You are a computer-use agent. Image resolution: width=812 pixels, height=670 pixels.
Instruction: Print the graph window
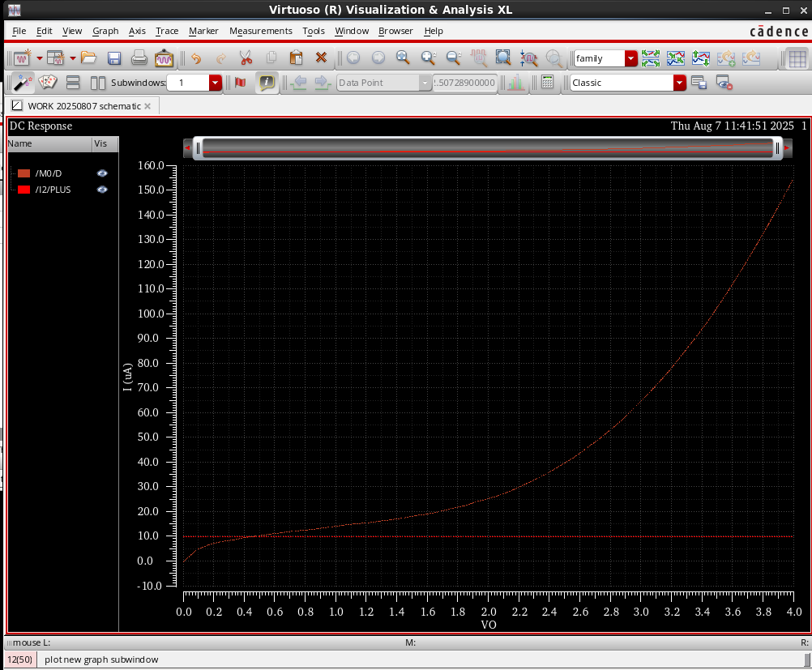139,58
